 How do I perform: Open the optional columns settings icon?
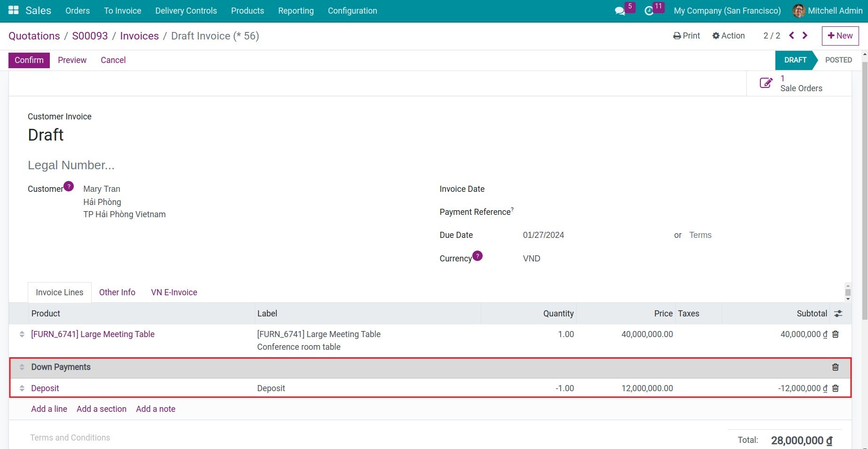tap(838, 314)
